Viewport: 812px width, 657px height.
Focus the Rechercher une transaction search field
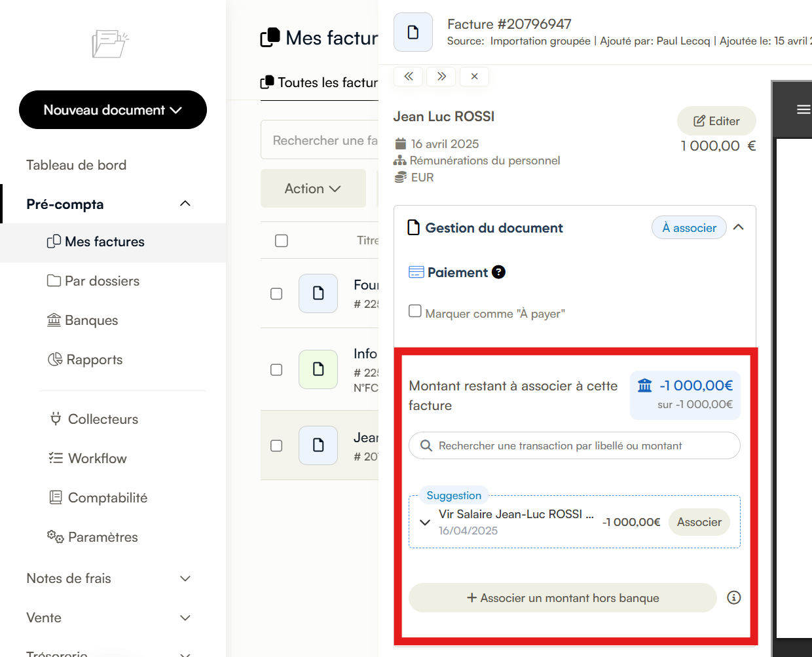click(x=574, y=445)
